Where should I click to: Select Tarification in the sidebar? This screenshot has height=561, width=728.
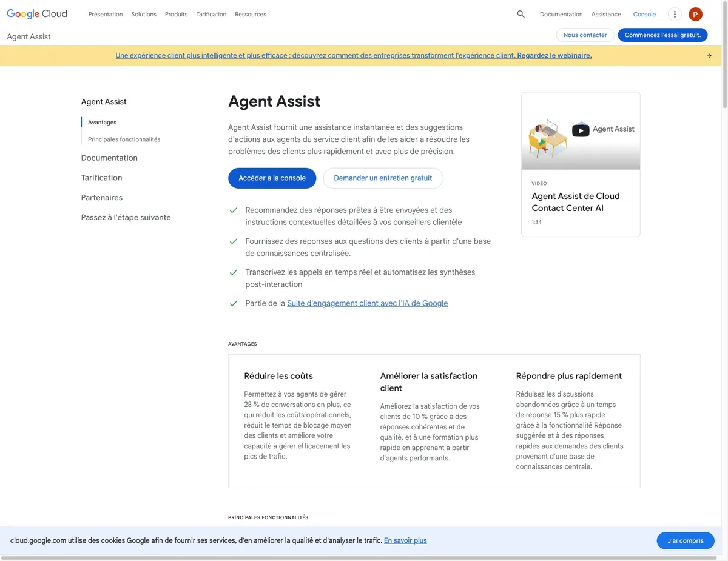(101, 178)
